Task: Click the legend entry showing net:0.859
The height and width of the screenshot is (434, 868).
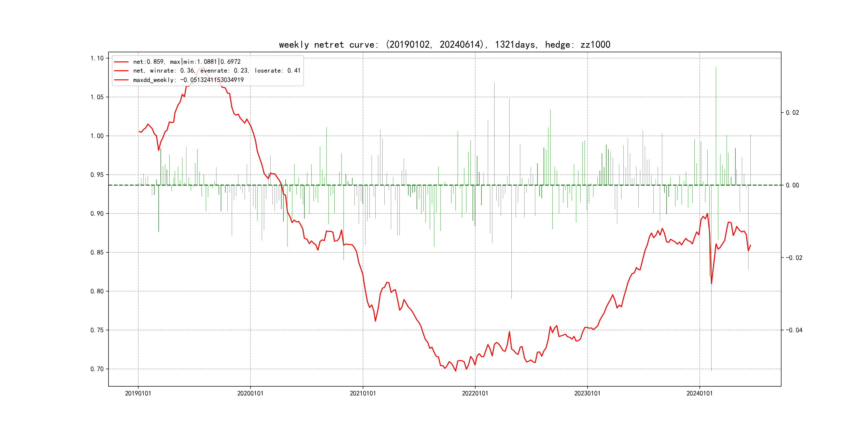Action: coord(187,62)
